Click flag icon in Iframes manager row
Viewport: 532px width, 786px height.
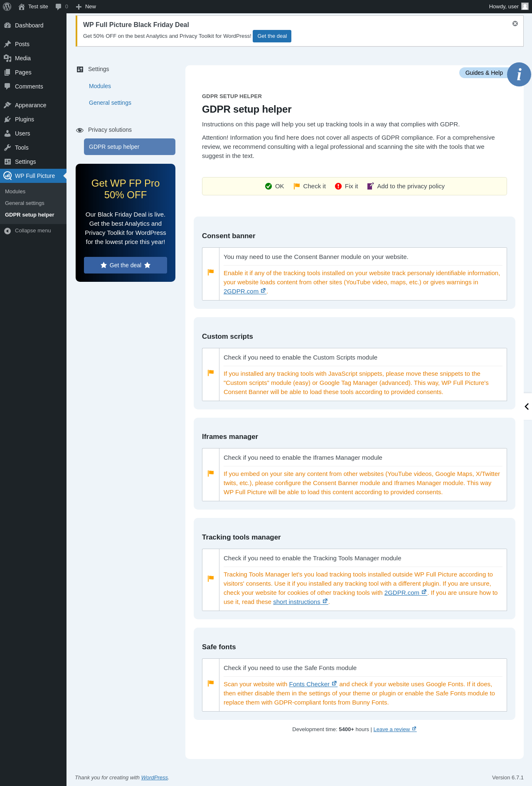(x=211, y=473)
